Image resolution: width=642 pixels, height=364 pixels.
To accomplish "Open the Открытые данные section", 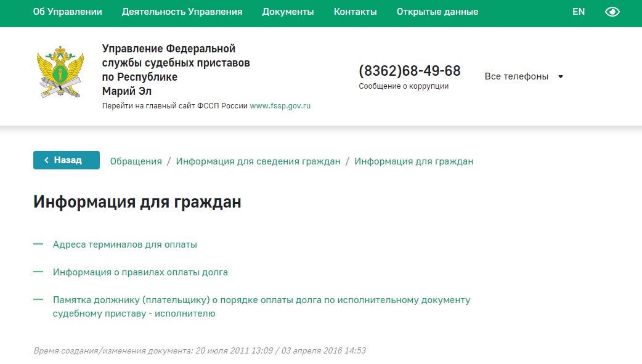I will coord(437,11).
